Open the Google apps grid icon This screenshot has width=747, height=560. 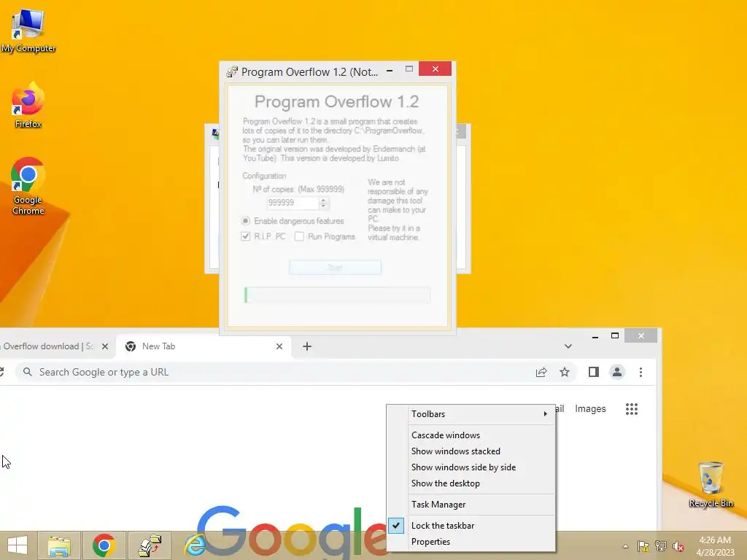[x=632, y=409]
